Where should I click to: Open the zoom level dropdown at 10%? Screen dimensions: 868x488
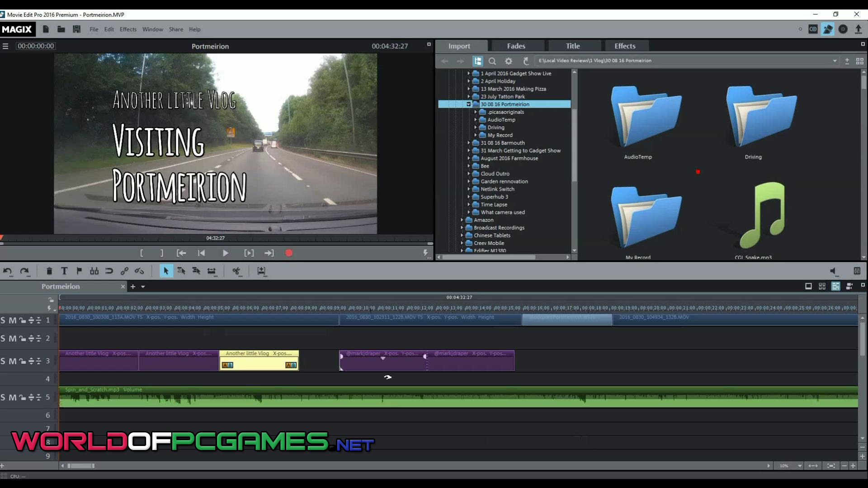(800, 466)
